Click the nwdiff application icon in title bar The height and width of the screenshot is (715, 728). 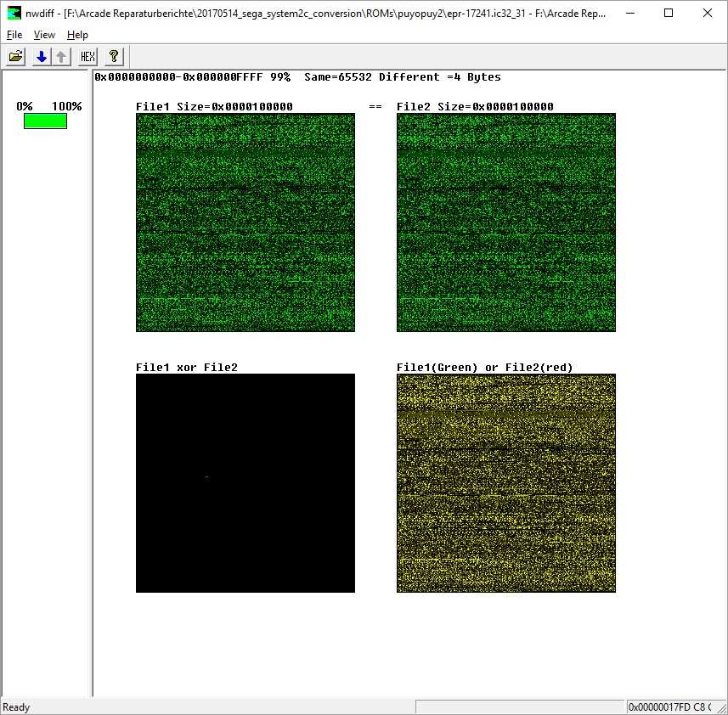[14, 13]
